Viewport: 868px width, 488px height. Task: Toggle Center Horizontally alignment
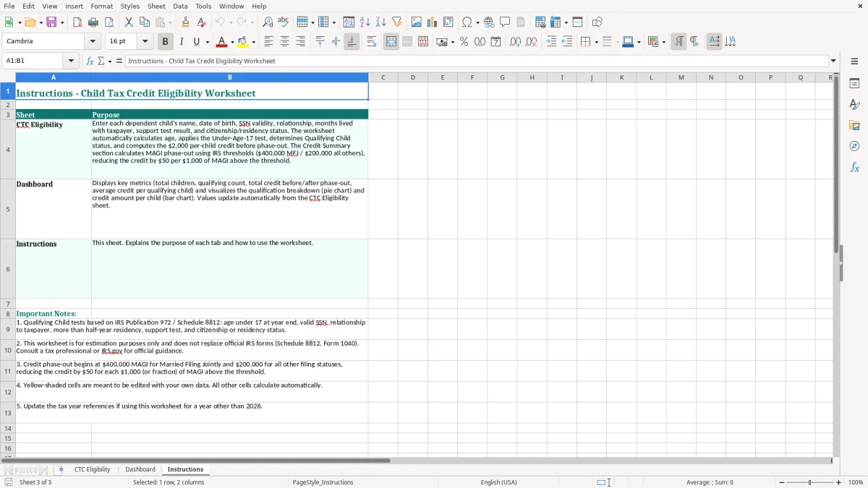pos(284,42)
